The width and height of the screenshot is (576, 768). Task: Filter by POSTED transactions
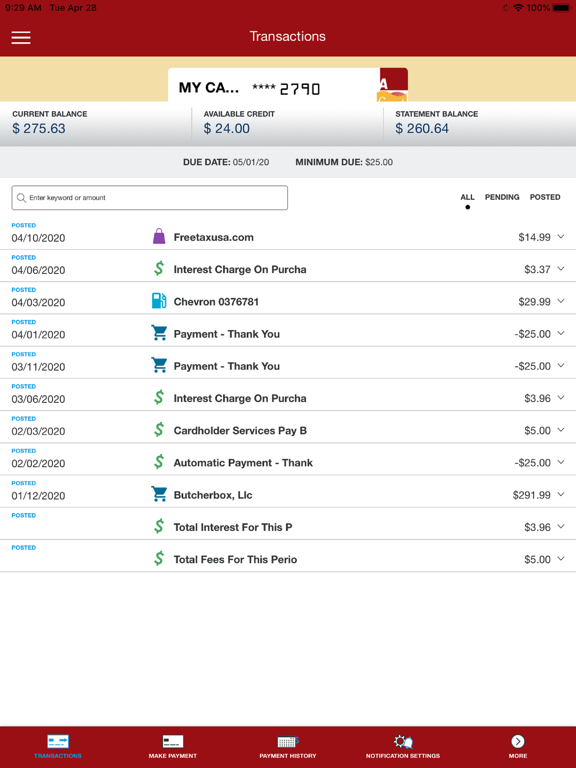[x=545, y=197]
